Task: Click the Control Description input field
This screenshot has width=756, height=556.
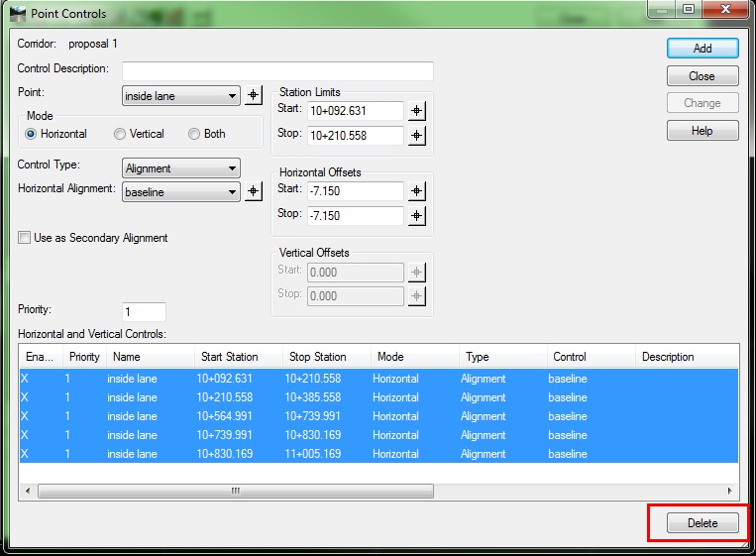Action: (x=277, y=71)
